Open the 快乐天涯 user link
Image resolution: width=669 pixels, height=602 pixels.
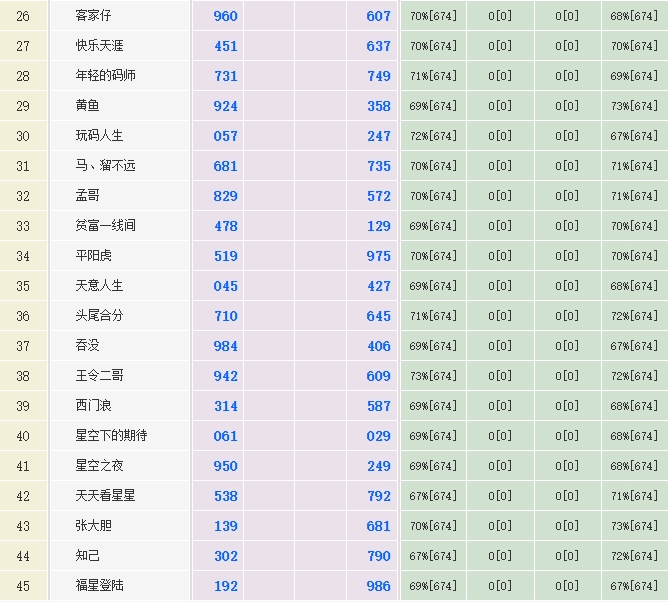pyautogui.click(x=100, y=46)
